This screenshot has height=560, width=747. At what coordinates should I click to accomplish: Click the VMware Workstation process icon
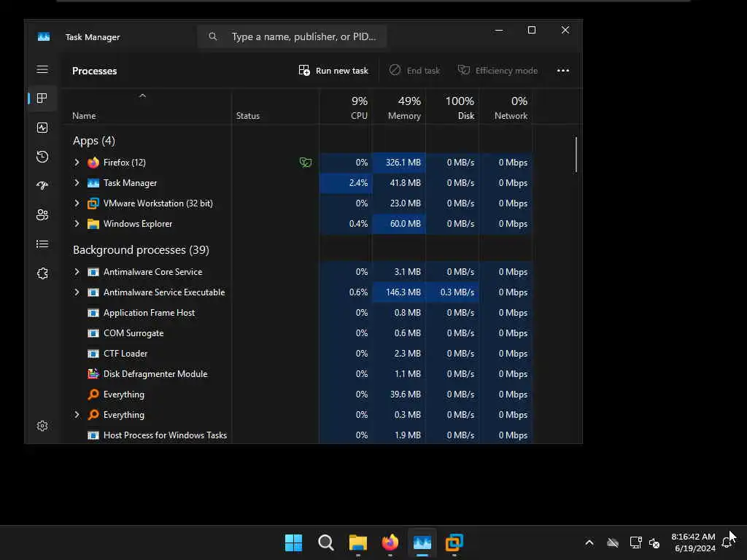point(93,203)
